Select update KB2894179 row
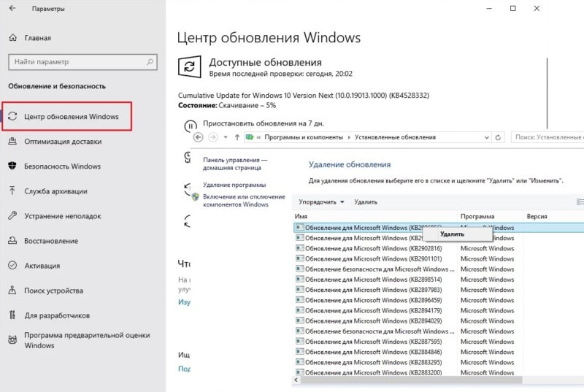This screenshot has height=392, width=584. click(439, 310)
